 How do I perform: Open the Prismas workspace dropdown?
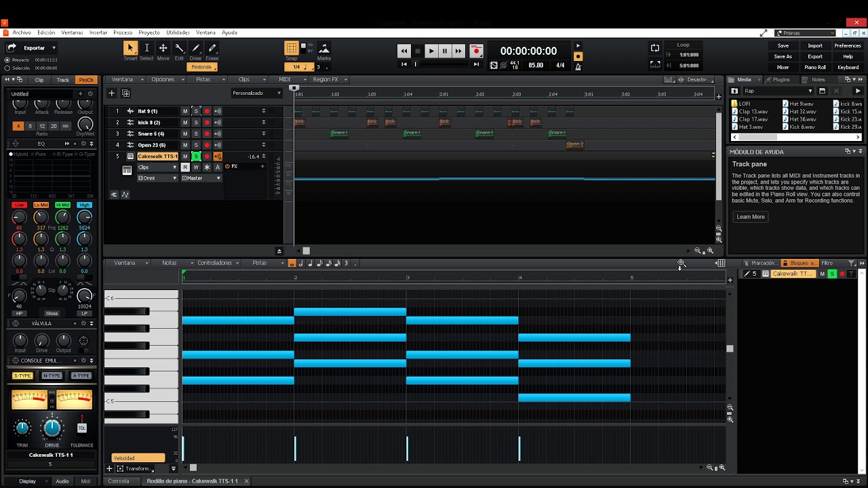805,33
